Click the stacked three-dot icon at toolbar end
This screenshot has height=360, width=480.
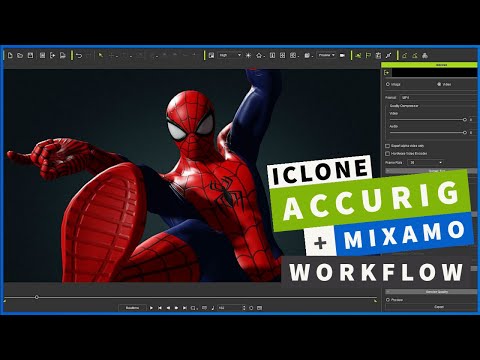coord(425,55)
